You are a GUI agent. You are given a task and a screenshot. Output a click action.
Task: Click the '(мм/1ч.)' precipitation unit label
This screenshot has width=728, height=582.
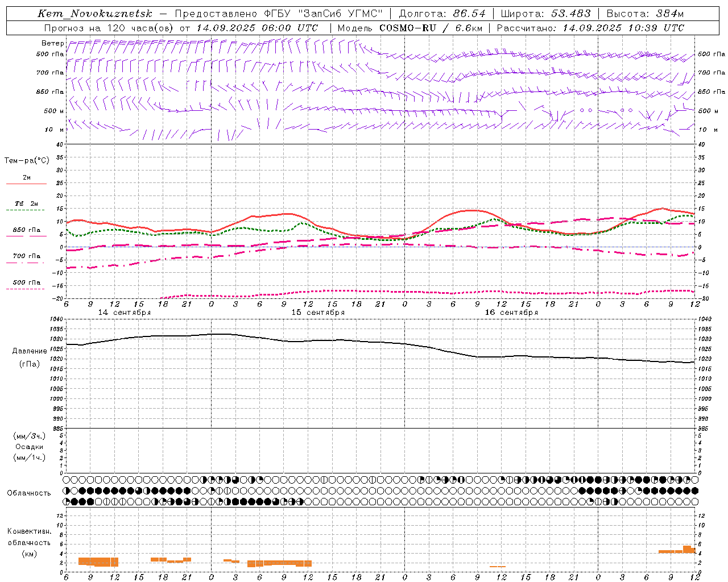[30, 458]
